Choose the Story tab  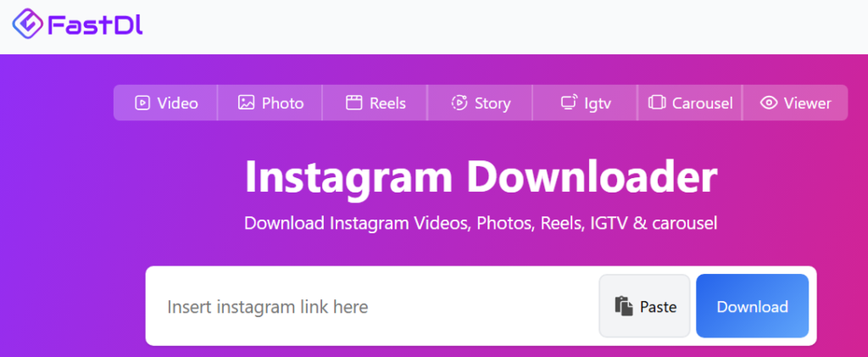pyautogui.click(x=481, y=103)
